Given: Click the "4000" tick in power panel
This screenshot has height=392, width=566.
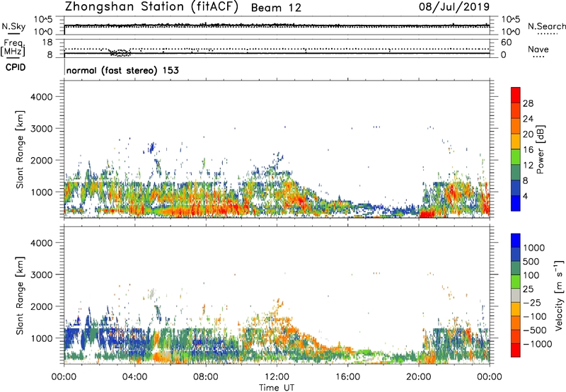Looking at the screenshot, I should click(42, 97).
